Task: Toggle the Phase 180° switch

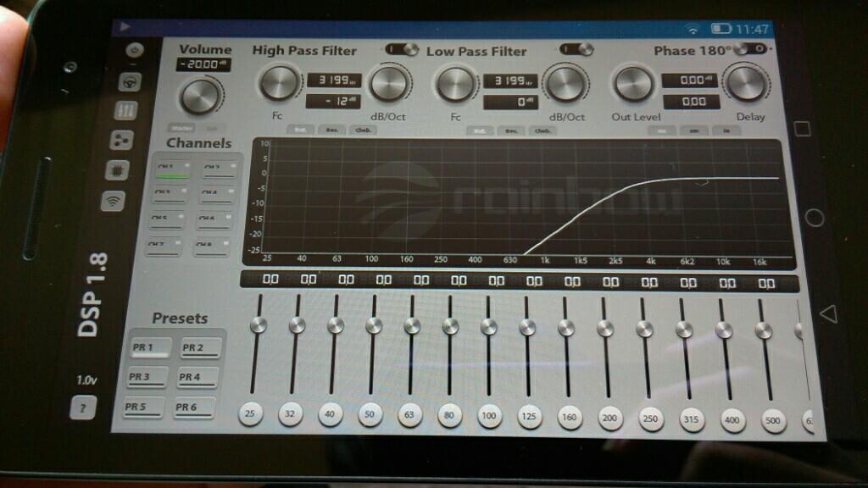Action: pyautogui.click(x=751, y=49)
